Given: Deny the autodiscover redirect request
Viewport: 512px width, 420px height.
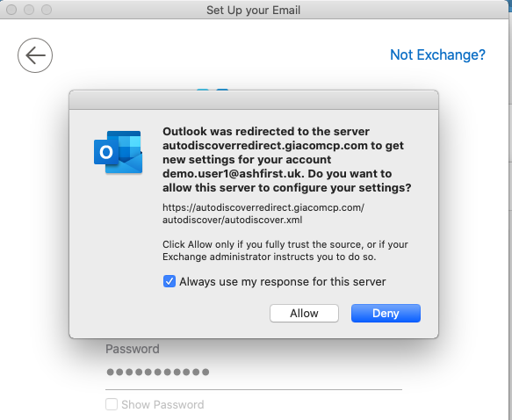Looking at the screenshot, I should 386,313.
